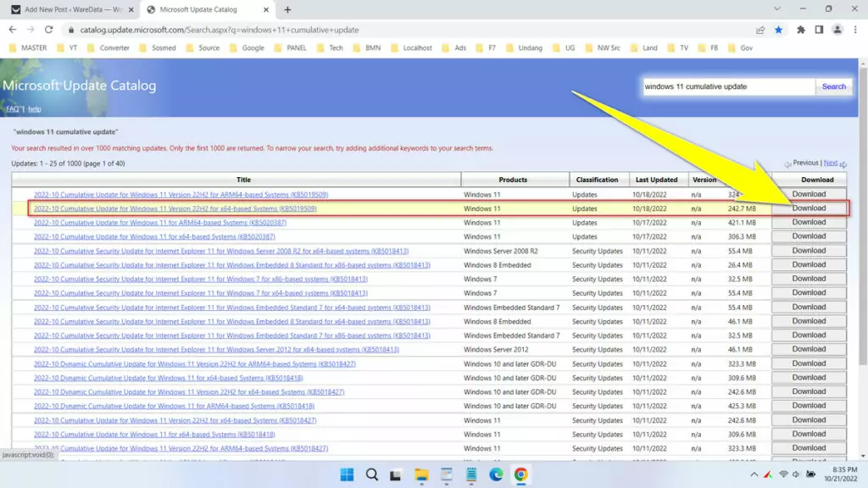Open KB5020387 x64 update link
The image size is (868, 488).
coord(154,237)
